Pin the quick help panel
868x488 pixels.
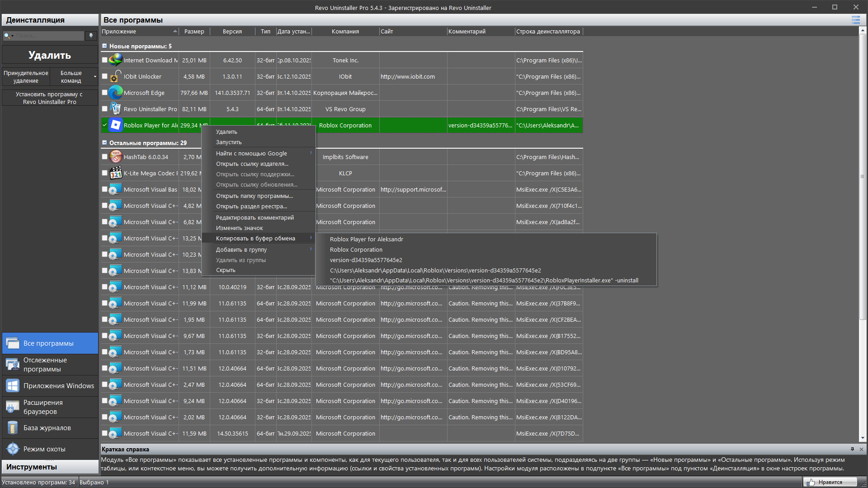(852, 449)
